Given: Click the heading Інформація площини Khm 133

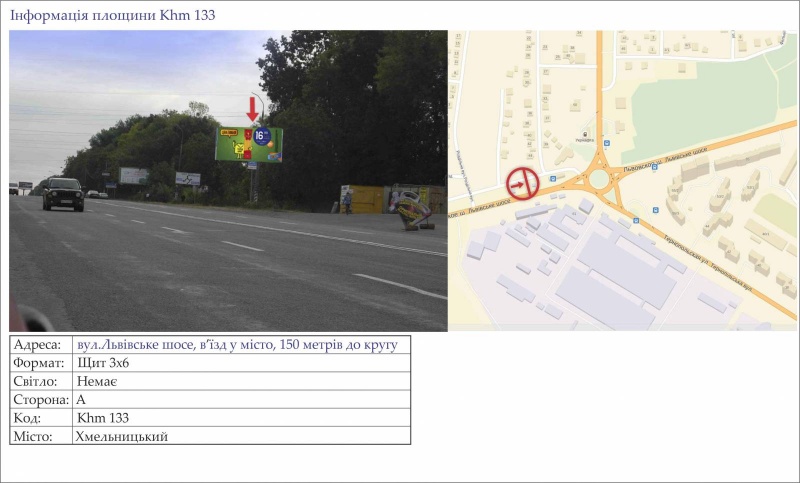Looking at the screenshot, I should [x=113, y=15].
